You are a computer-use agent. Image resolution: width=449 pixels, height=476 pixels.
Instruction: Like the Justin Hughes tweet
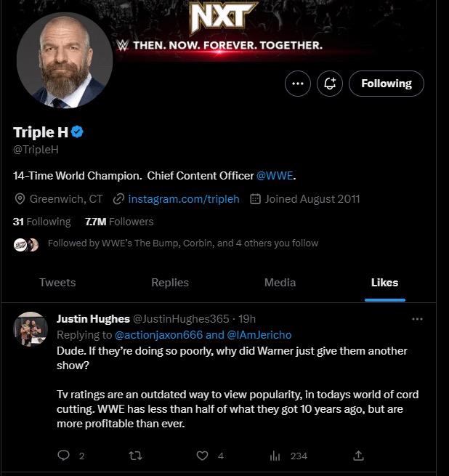click(x=202, y=456)
